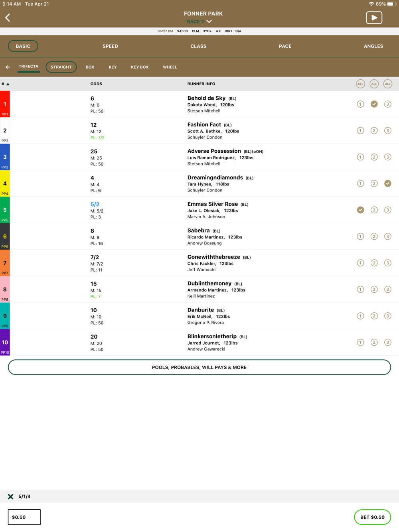Screen dimensions: 399x532
Task: Expand the Race 2 selector
Action: click(x=199, y=22)
